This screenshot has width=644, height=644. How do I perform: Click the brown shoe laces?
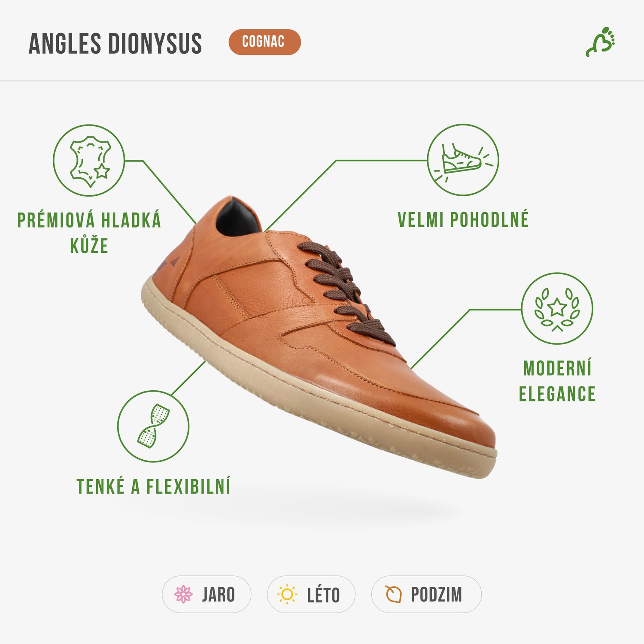click(346, 293)
